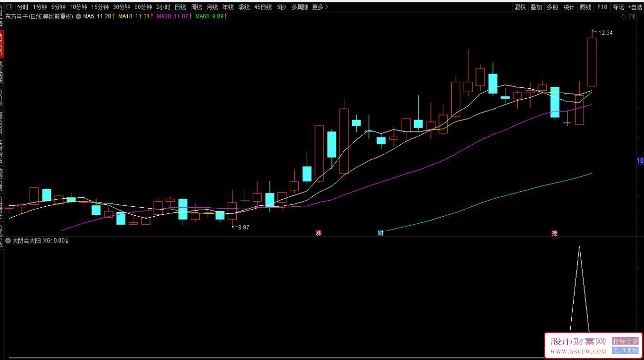Toggle the left panel icon before 分时

(x=9, y=7)
